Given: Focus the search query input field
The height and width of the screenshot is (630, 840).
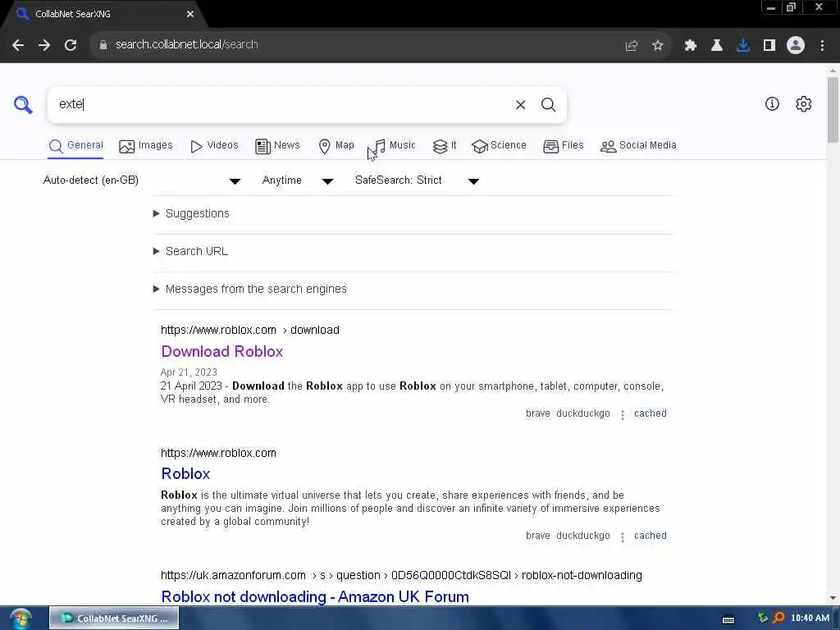Looking at the screenshot, I should 281,104.
